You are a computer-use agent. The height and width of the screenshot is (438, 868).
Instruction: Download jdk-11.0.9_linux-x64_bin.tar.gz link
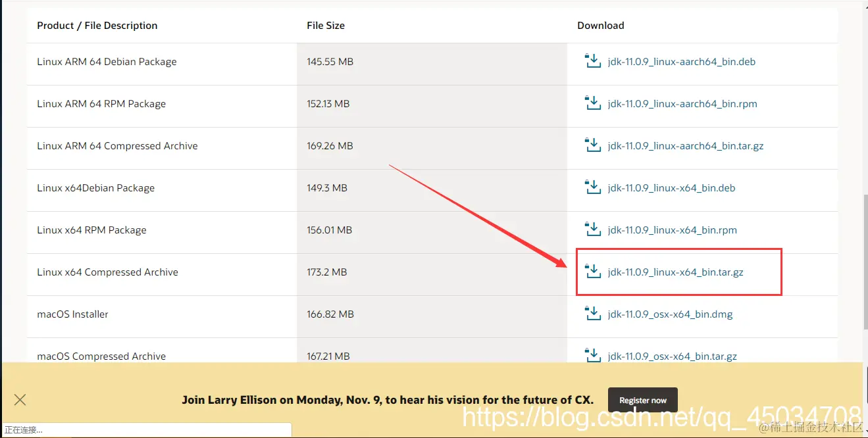tap(675, 272)
